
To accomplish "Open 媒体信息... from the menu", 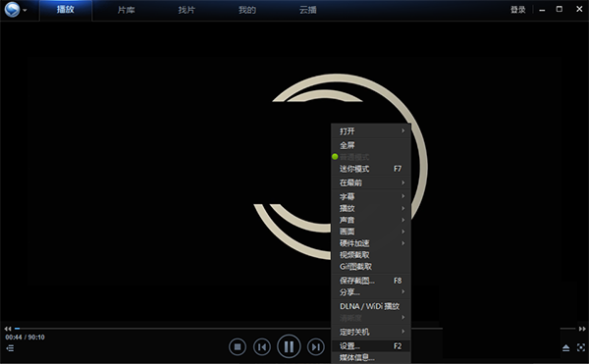I will 371,357.
